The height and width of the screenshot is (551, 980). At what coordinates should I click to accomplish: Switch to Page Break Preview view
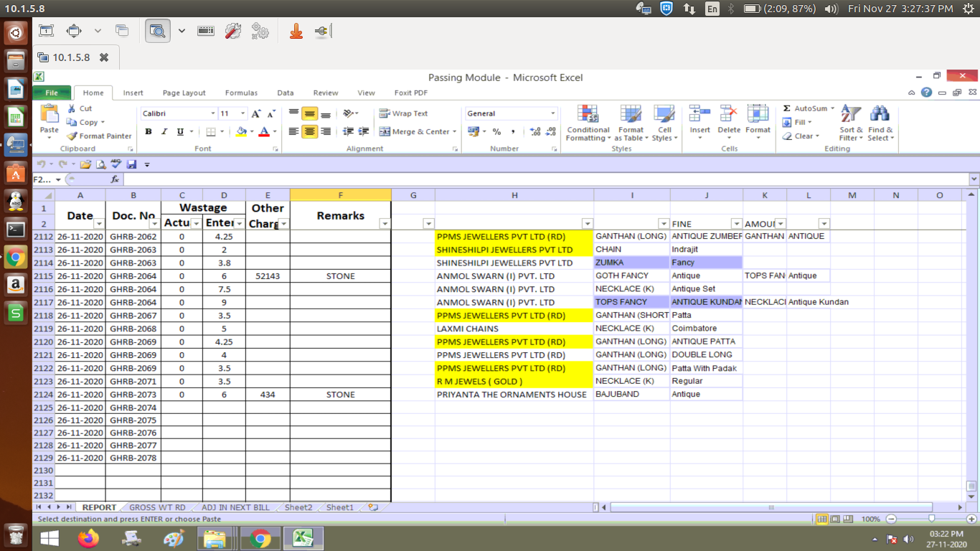click(849, 519)
